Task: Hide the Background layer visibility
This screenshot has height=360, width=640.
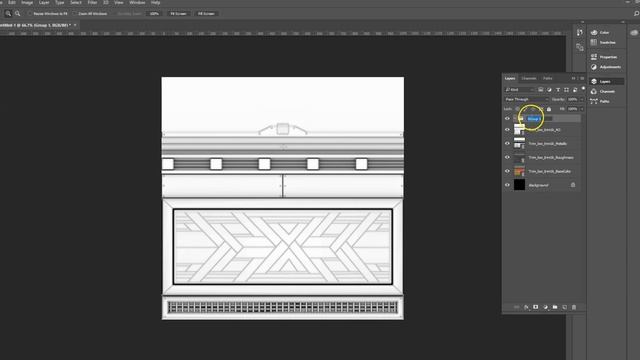Action: (507, 185)
